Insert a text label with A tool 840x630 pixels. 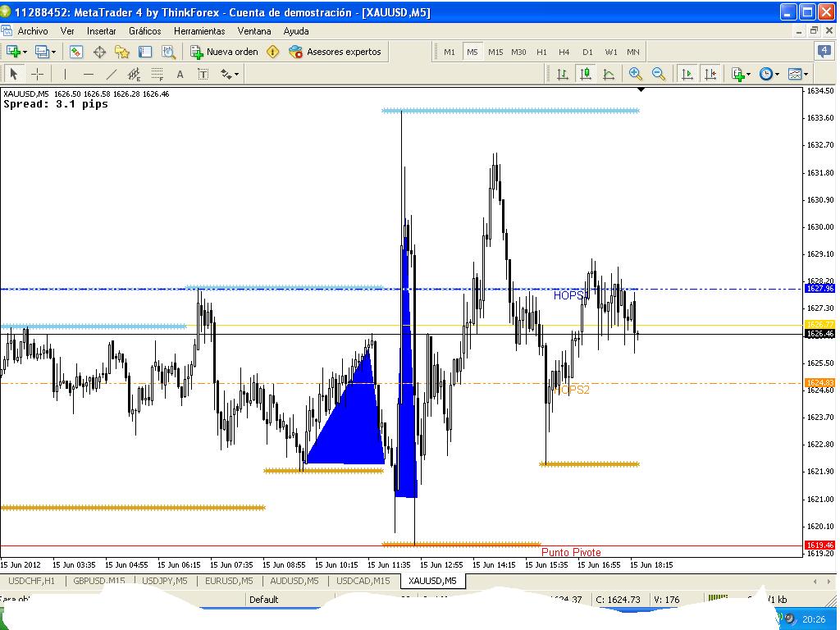click(x=180, y=74)
